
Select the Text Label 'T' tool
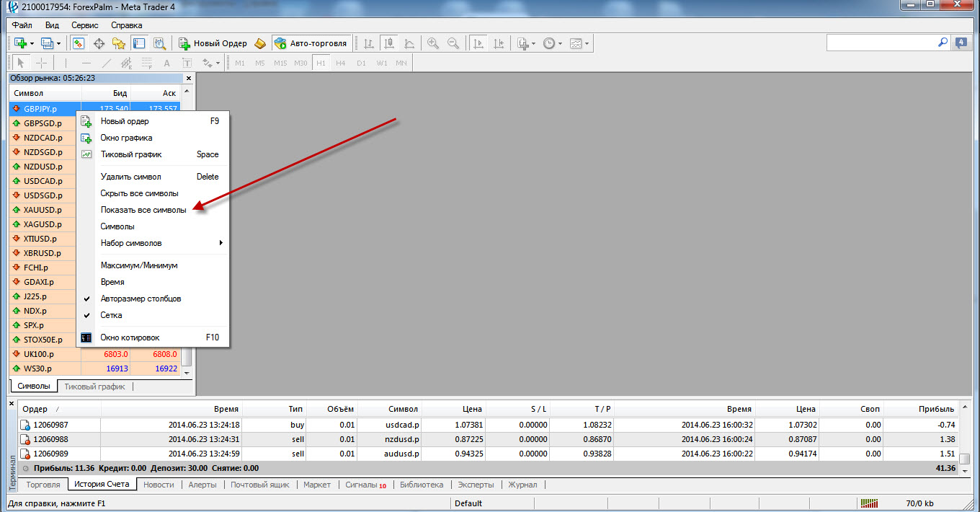click(187, 63)
